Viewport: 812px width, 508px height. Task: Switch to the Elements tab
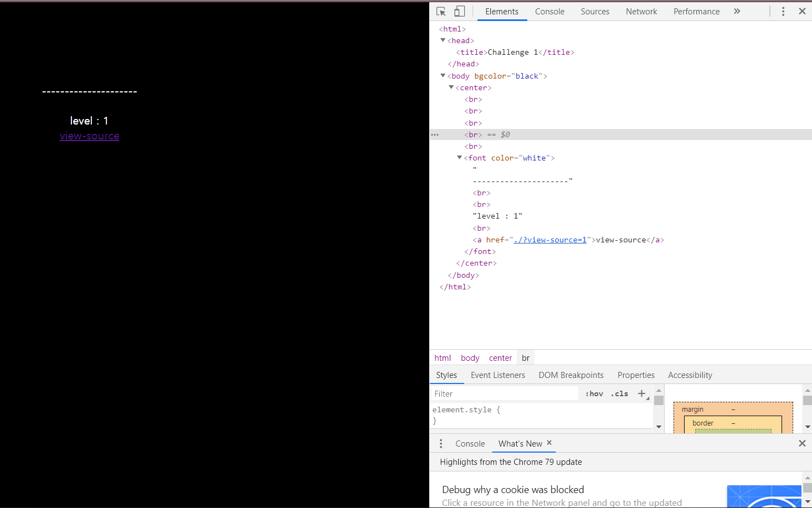tap(502, 11)
